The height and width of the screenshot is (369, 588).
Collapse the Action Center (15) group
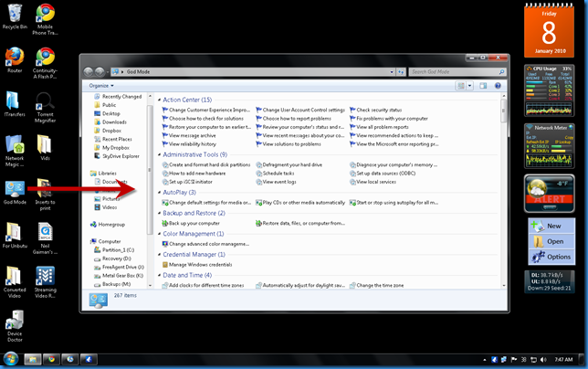pyautogui.click(x=160, y=100)
